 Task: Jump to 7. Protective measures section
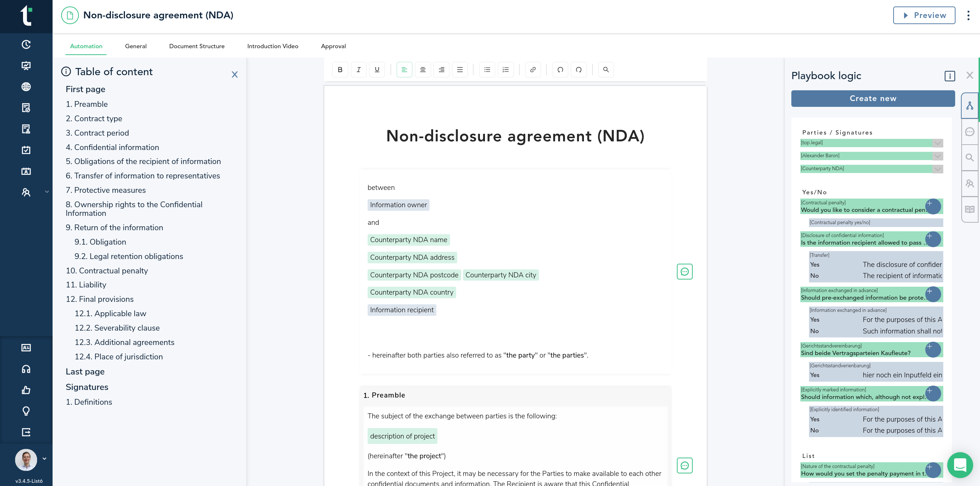coord(106,190)
